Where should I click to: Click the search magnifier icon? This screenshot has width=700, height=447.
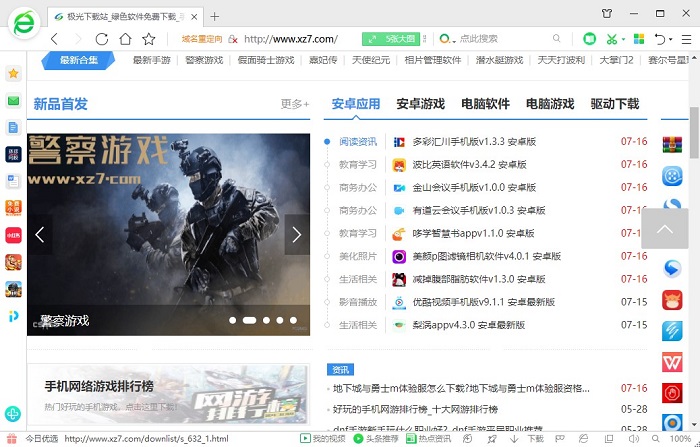[556, 38]
